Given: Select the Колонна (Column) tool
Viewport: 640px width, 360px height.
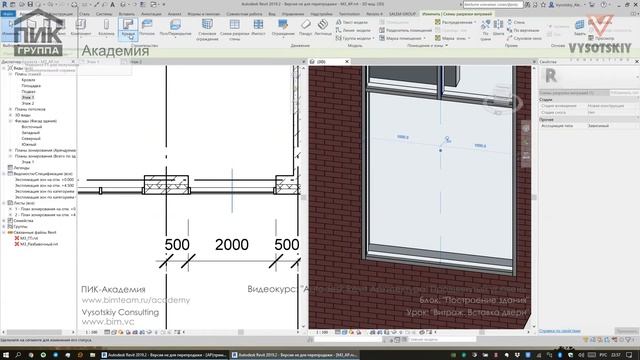Looking at the screenshot, I should click(106, 28).
